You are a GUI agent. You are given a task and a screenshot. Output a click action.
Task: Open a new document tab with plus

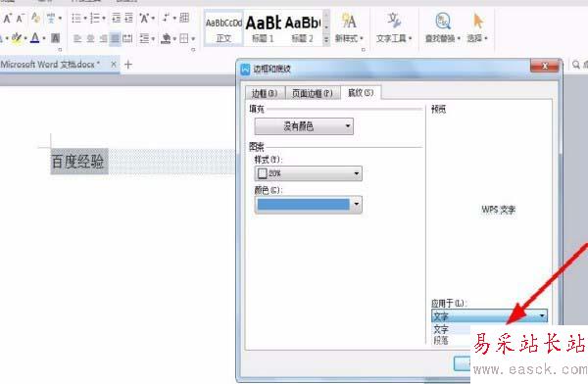point(128,65)
